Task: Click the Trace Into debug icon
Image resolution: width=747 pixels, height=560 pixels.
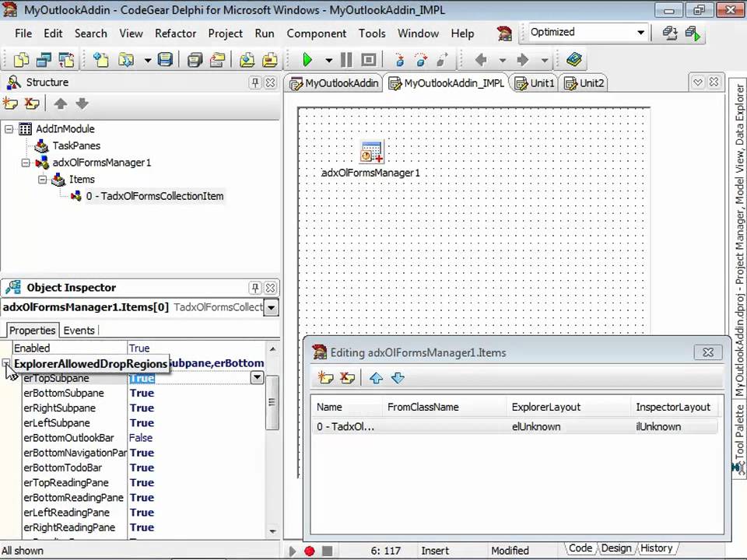Action: point(399,60)
